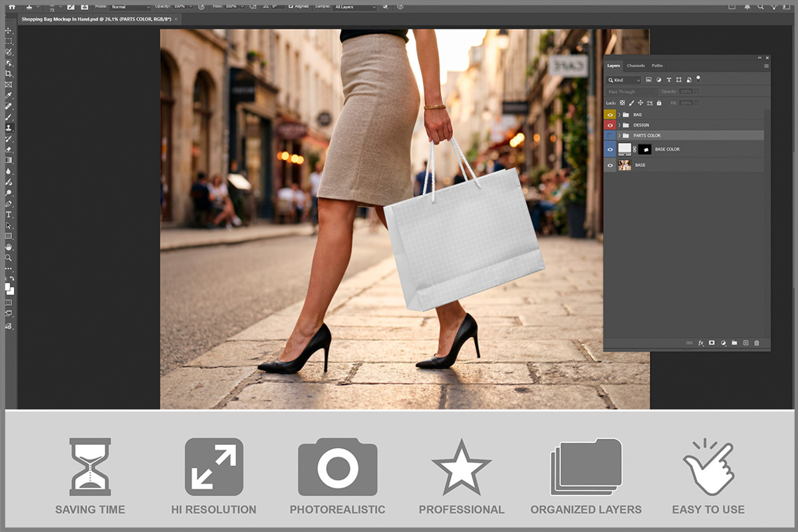This screenshot has width=798, height=532.
Task: Filter layers by adjustment layer type
Action: (x=658, y=80)
